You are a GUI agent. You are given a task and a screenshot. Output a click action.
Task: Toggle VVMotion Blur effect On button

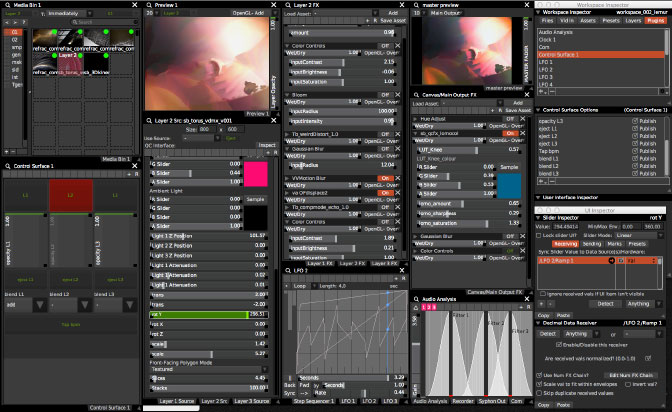coord(385,178)
